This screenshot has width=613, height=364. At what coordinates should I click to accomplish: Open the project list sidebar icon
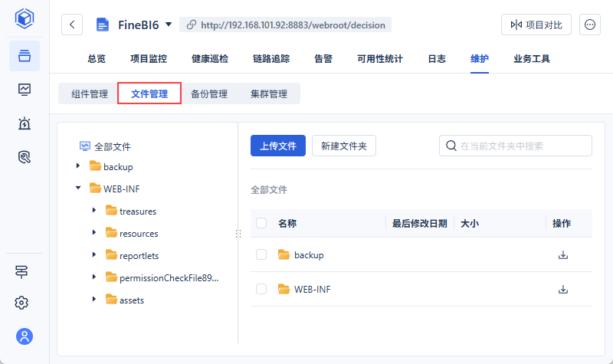[x=25, y=56]
